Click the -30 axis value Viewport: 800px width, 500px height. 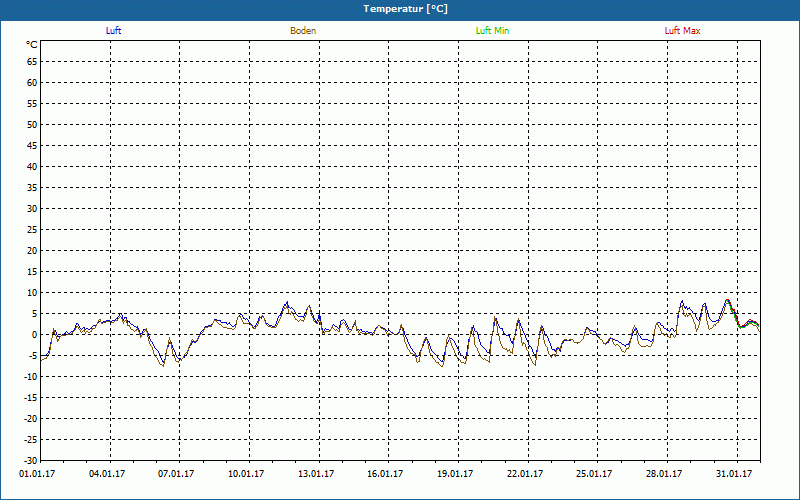click(x=31, y=461)
